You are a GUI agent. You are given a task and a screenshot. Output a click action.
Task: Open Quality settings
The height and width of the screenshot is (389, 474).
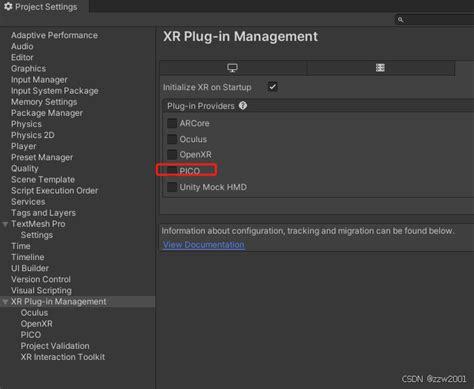(x=25, y=168)
